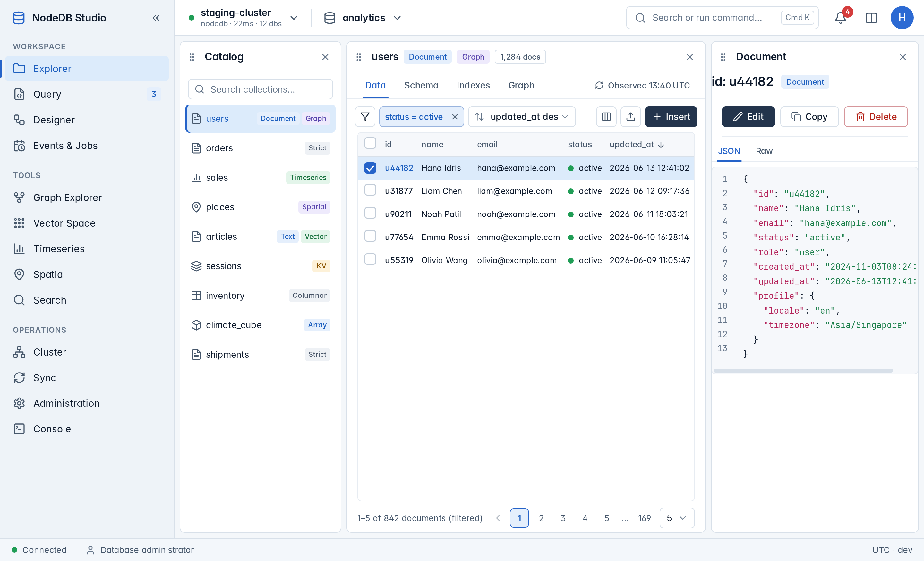The image size is (924, 561).
Task: Open Spatial tool in sidebar
Action: [87, 274]
